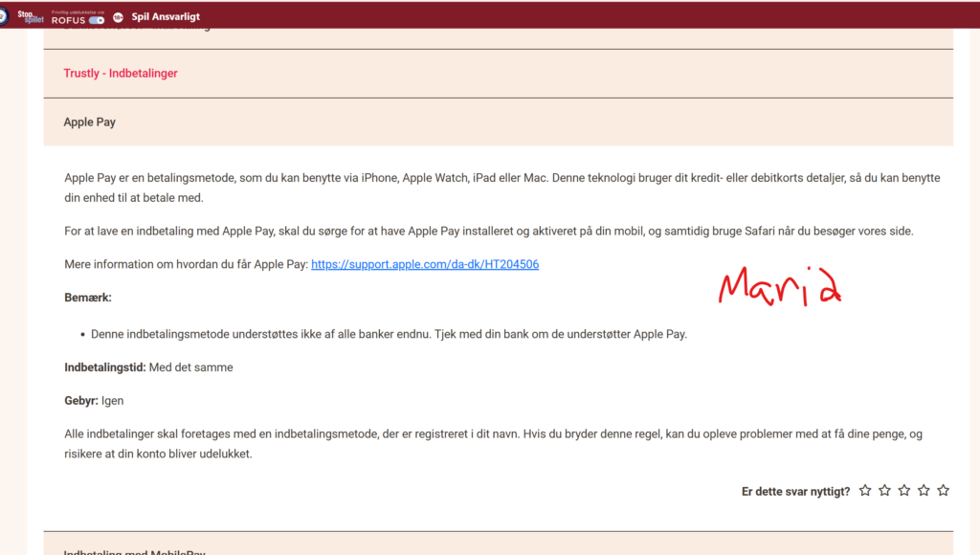Select the fourth rating star

tap(924, 491)
